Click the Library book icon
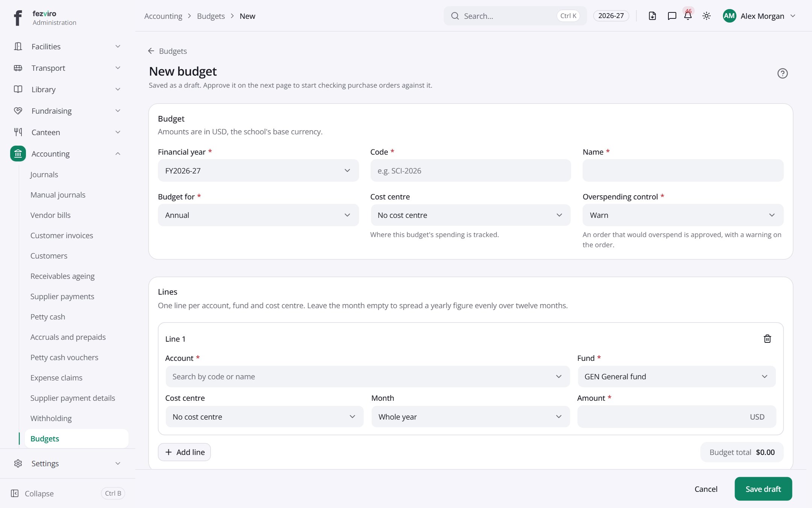The width and height of the screenshot is (812, 508). click(x=18, y=89)
